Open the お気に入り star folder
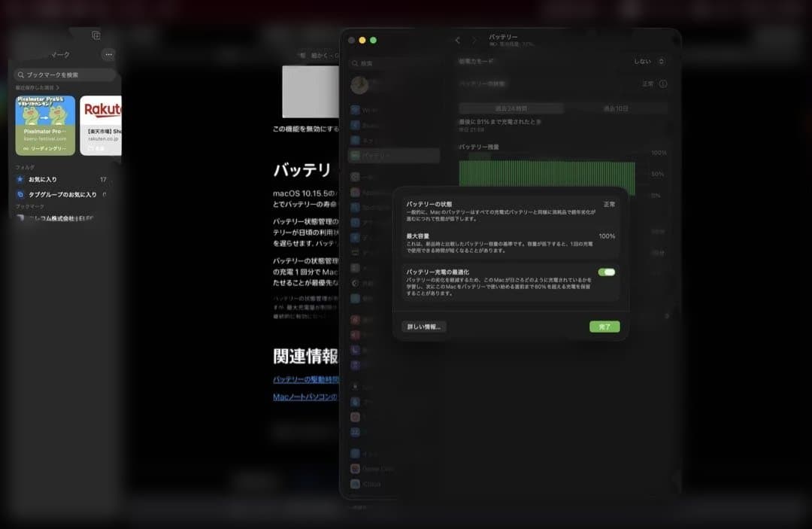 click(43, 179)
